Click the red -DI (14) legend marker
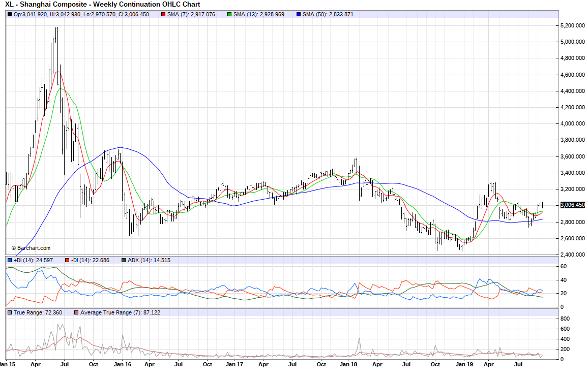Image resolution: width=588 pixels, height=380 pixels. (x=67, y=261)
